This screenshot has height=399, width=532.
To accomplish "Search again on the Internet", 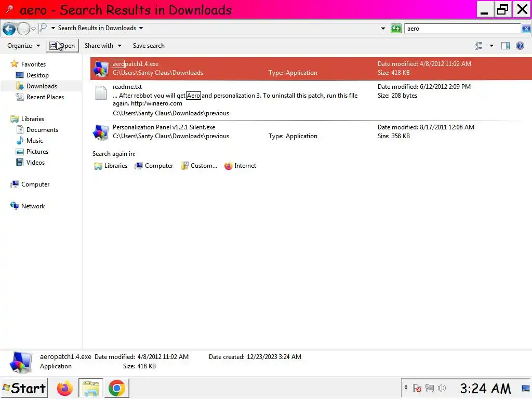I will (240, 166).
